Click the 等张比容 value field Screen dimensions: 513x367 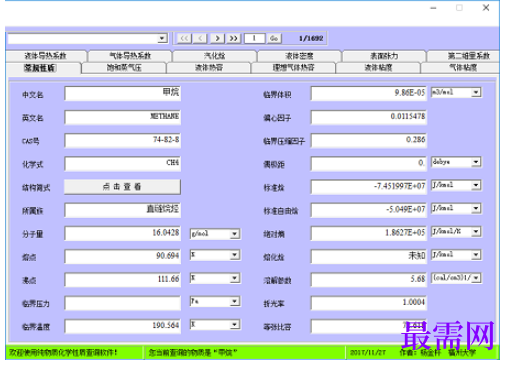click(369, 326)
